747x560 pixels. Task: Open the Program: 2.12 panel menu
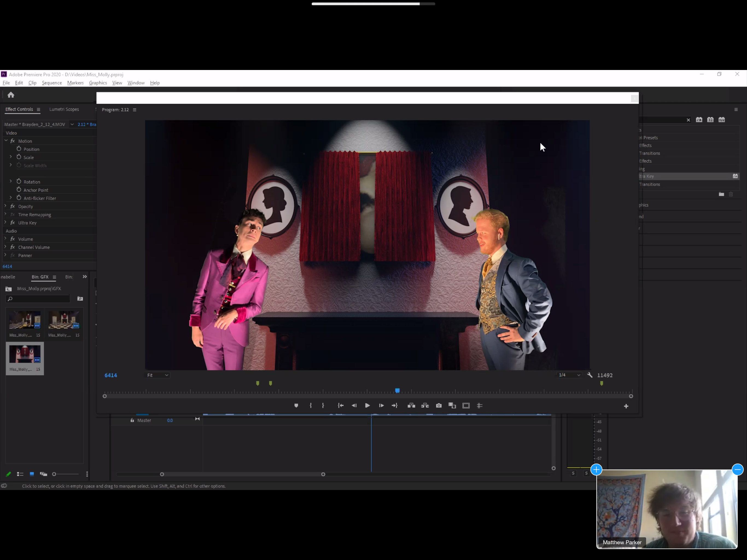tap(135, 110)
